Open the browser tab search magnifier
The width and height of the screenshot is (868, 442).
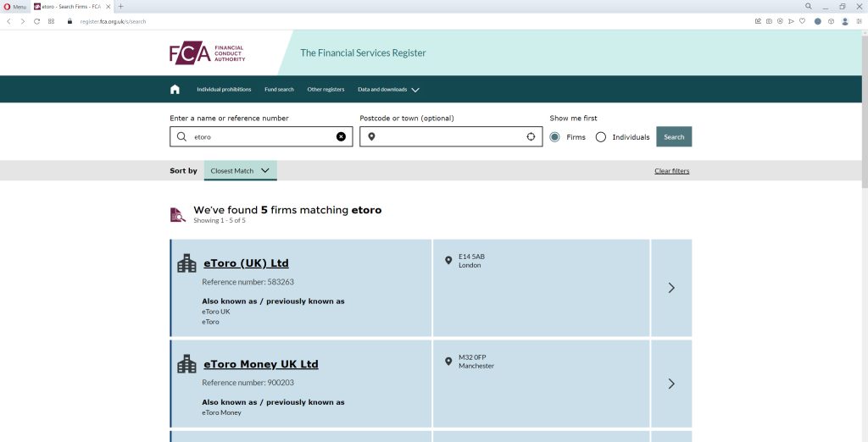pos(809,7)
